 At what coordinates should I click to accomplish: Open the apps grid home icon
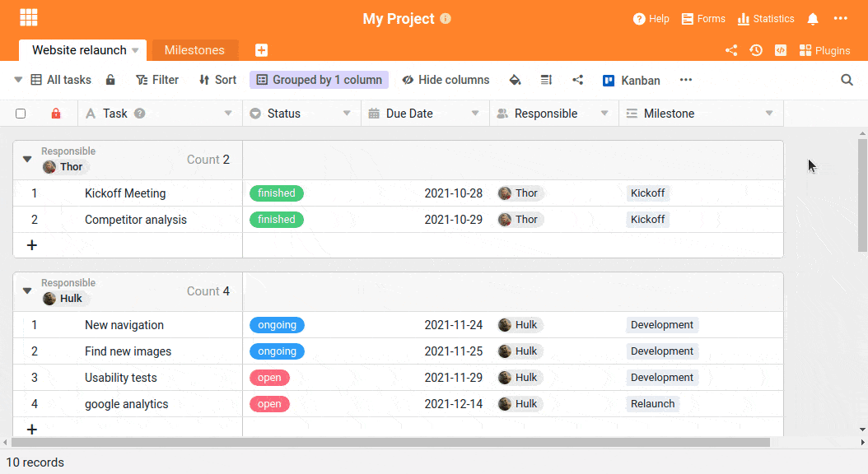(29, 17)
